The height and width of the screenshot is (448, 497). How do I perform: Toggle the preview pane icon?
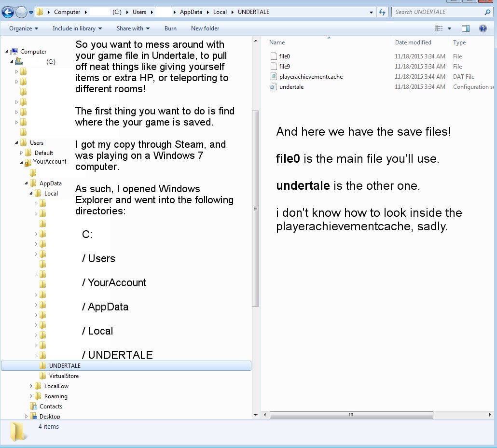[x=466, y=28]
